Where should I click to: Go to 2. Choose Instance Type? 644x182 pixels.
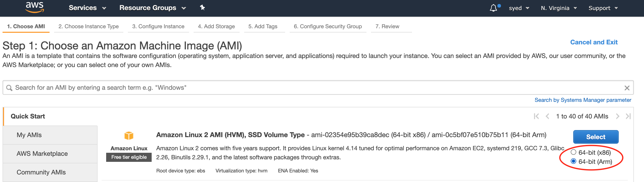pos(88,26)
